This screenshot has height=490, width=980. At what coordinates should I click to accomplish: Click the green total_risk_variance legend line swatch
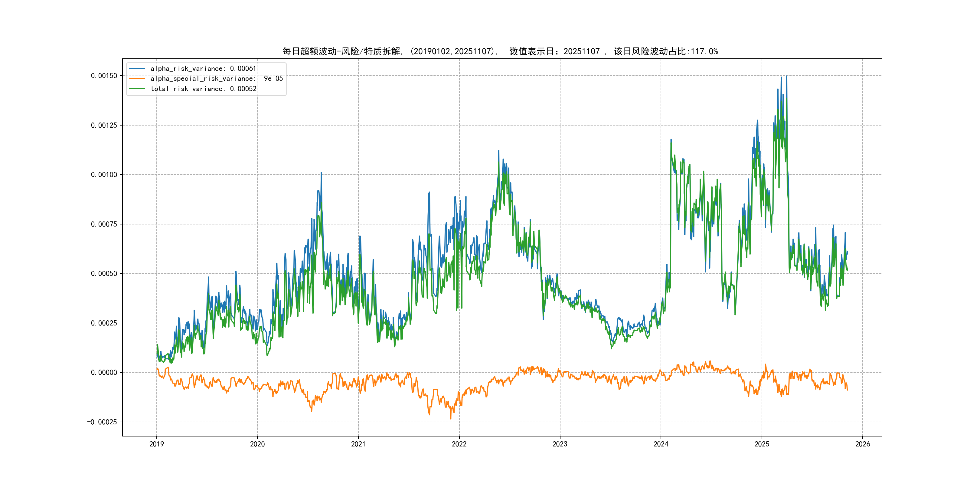(x=137, y=89)
